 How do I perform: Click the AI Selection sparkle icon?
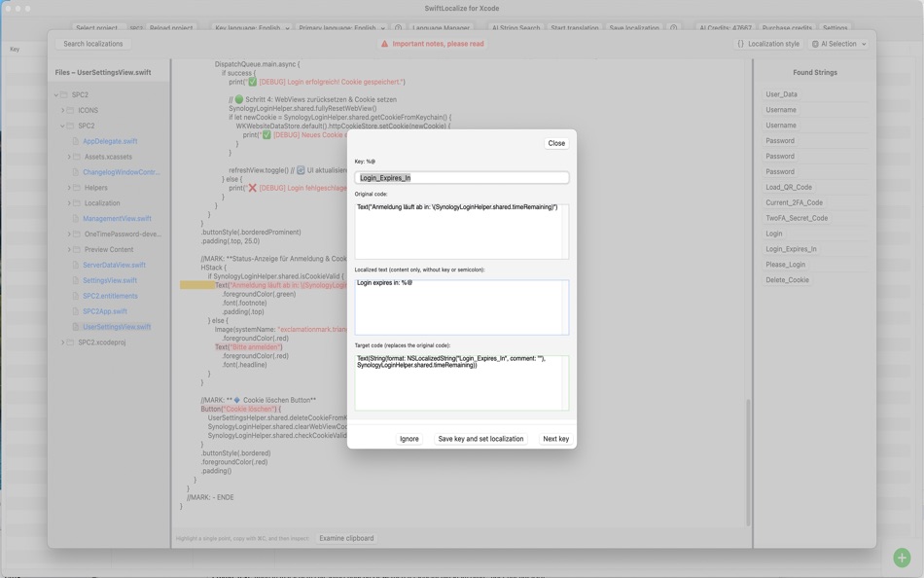(815, 44)
